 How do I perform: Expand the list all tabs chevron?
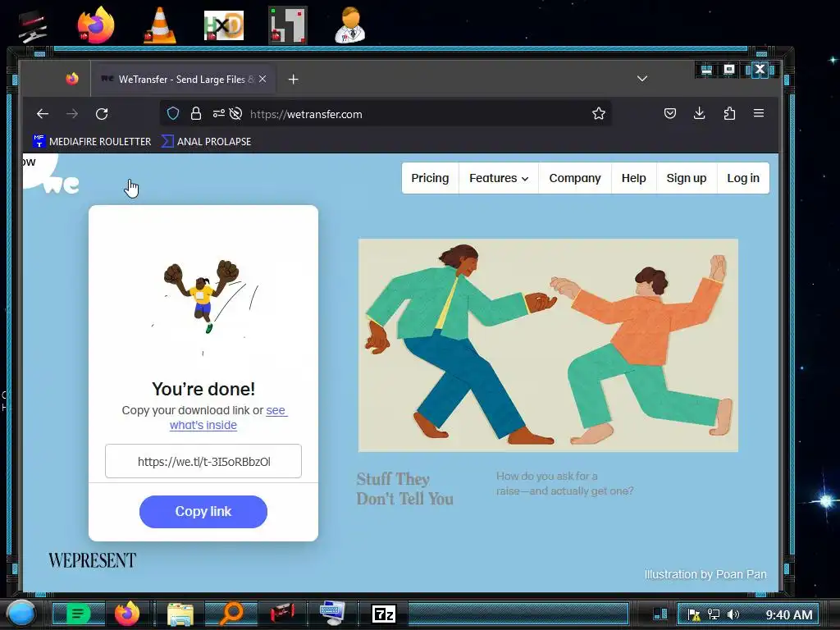642,79
